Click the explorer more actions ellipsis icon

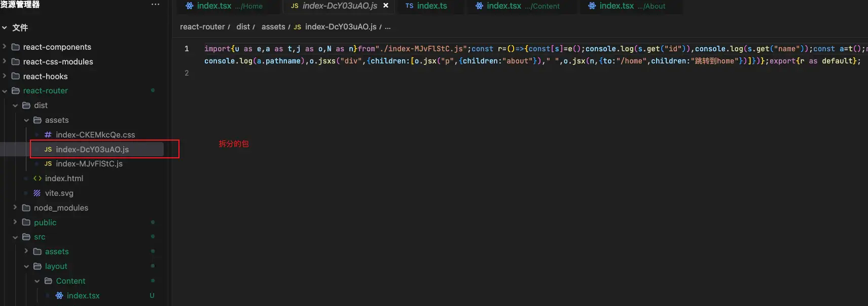point(155,5)
